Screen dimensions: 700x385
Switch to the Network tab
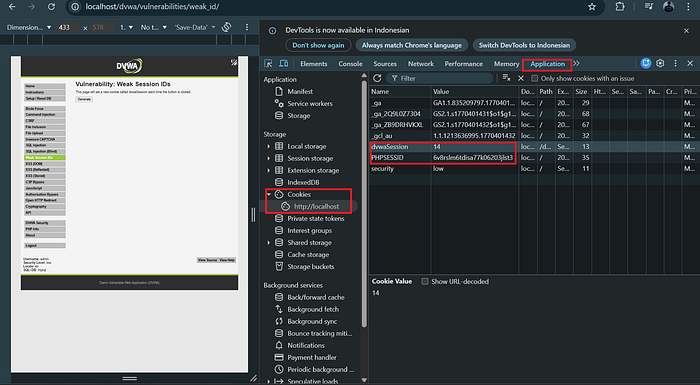421,64
